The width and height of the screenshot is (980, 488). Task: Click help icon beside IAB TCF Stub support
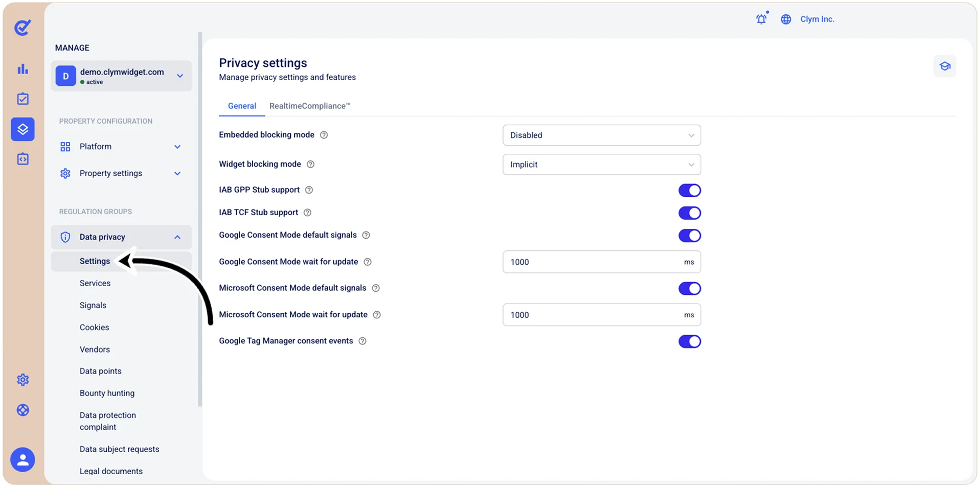[x=307, y=213]
